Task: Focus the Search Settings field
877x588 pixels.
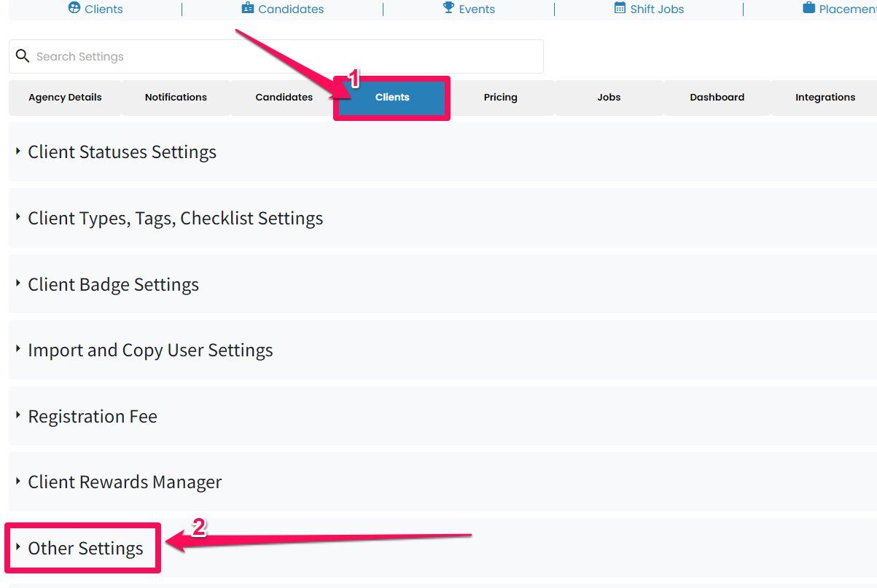Action: tap(276, 56)
